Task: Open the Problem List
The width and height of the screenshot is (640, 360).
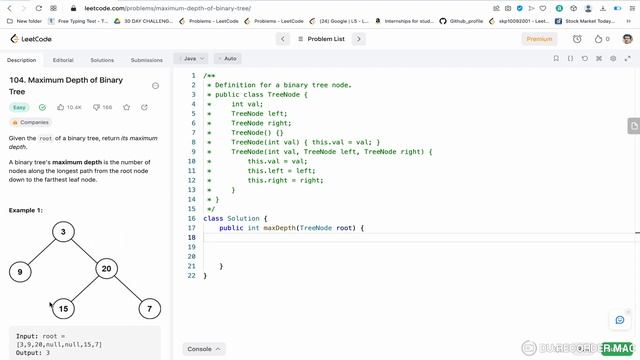Action: point(321,39)
